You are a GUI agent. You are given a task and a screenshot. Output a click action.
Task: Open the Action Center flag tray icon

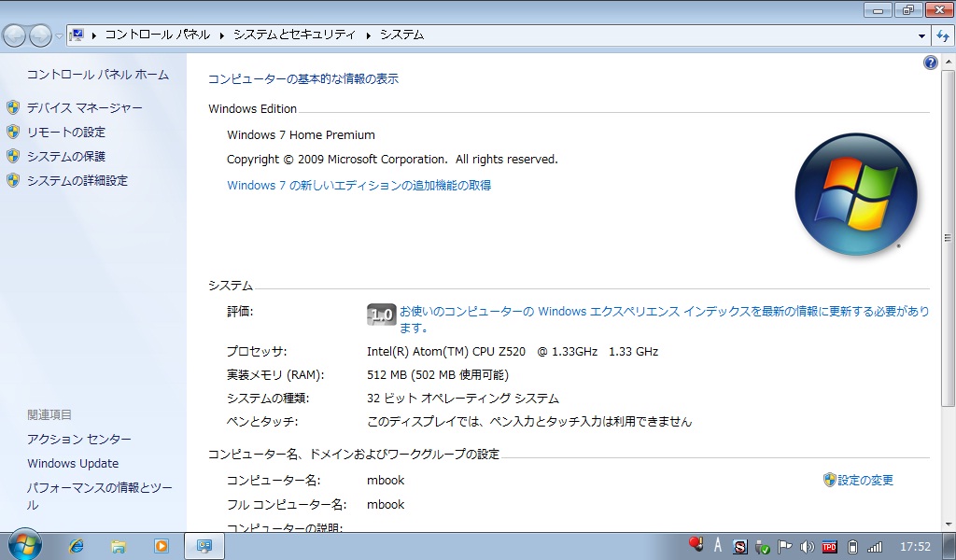tap(784, 547)
